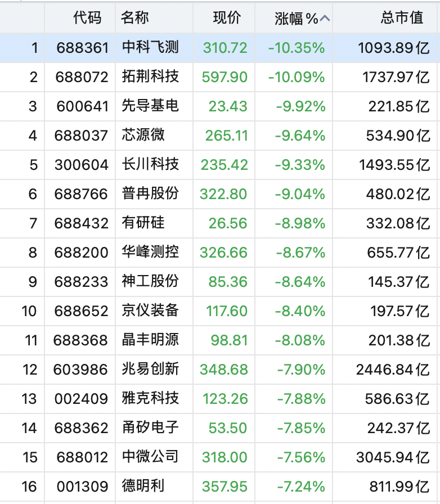
Task: Click market cap 811.99亿
Action: pos(399,487)
